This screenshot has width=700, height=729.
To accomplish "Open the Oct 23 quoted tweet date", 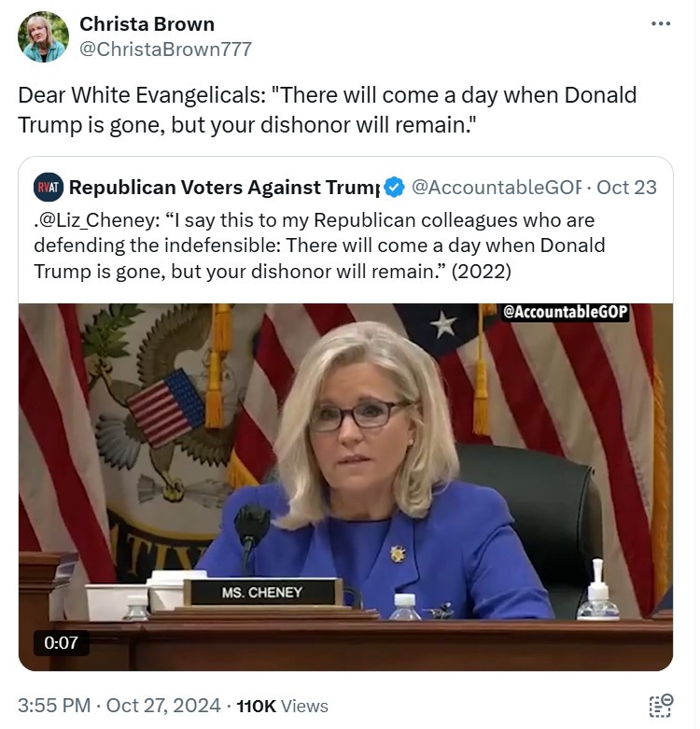I will pos(626,188).
